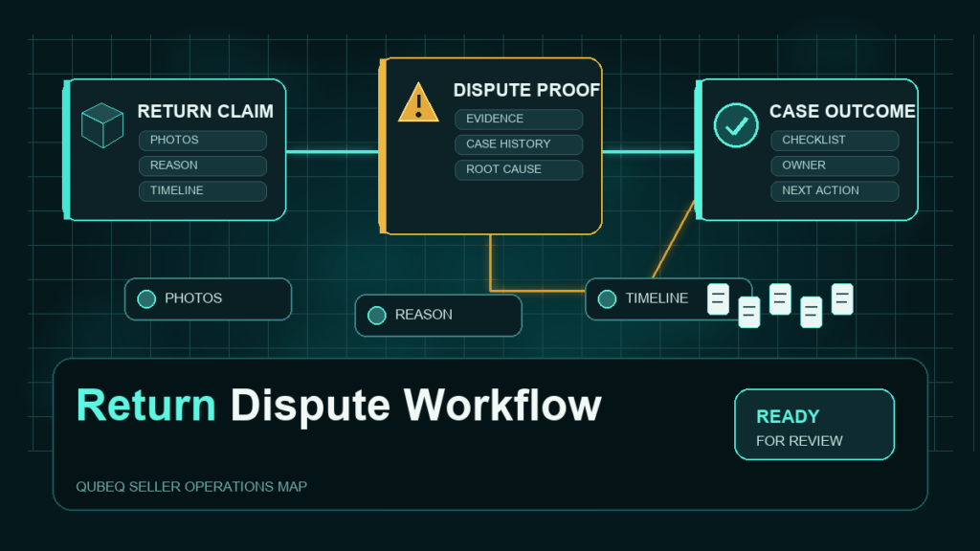Select OWNER in Case Outcome card

pos(835,165)
